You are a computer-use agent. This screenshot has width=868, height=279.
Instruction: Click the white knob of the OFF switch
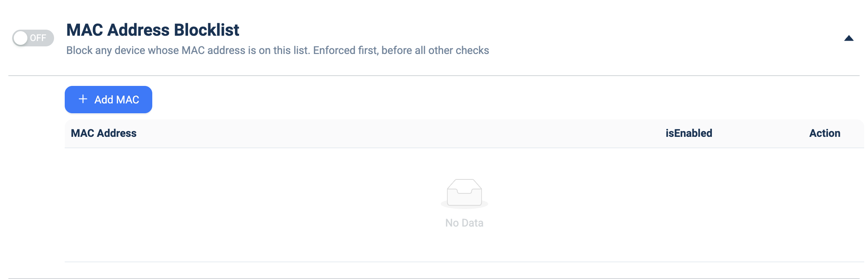click(x=21, y=38)
